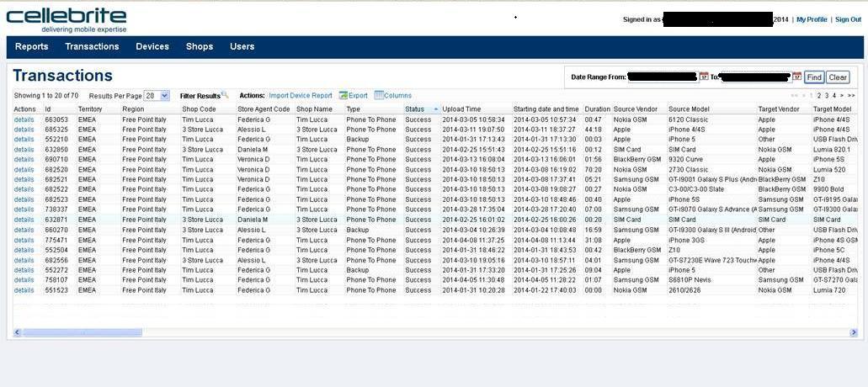
Task: Jump to last page arrow
Action: 851,96
